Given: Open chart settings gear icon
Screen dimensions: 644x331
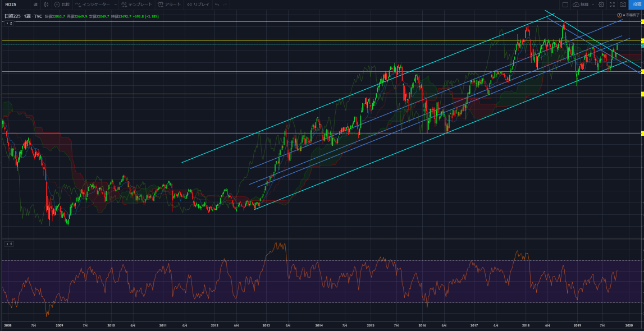Looking at the screenshot, I should tap(601, 4).
